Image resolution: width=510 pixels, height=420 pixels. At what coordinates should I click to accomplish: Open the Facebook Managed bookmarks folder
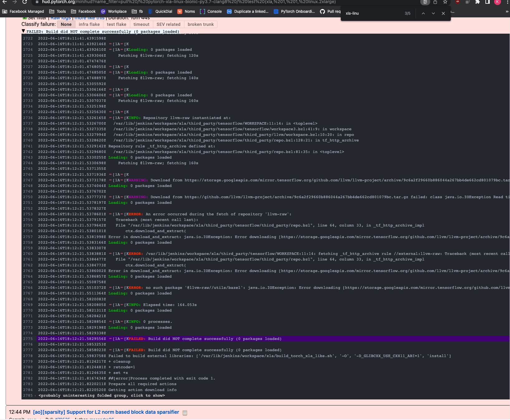(23, 12)
